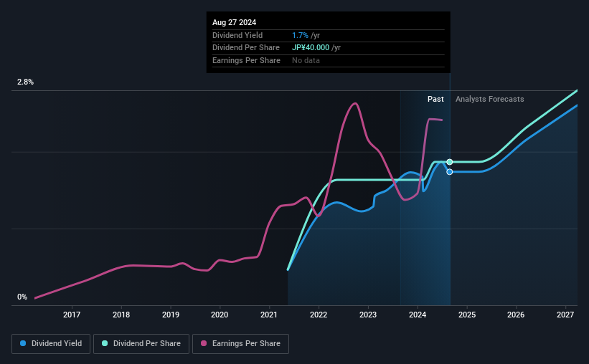
Task: Click the pink Earnings Per Share legend dot
Action: [203, 344]
